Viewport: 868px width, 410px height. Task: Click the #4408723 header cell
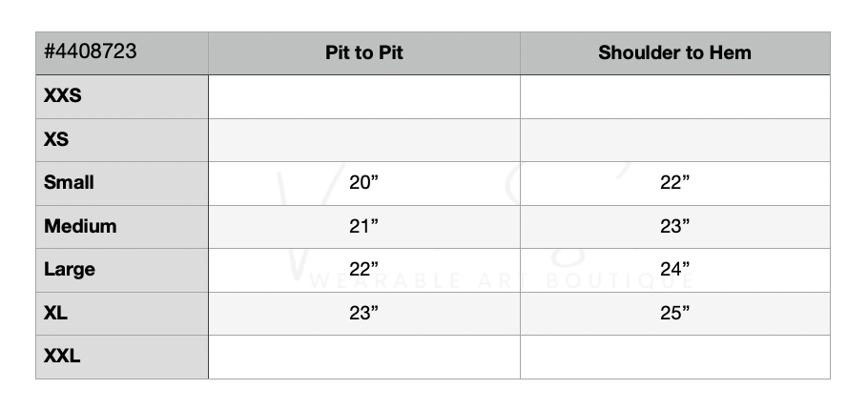pyautogui.click(x=91, y=52)
